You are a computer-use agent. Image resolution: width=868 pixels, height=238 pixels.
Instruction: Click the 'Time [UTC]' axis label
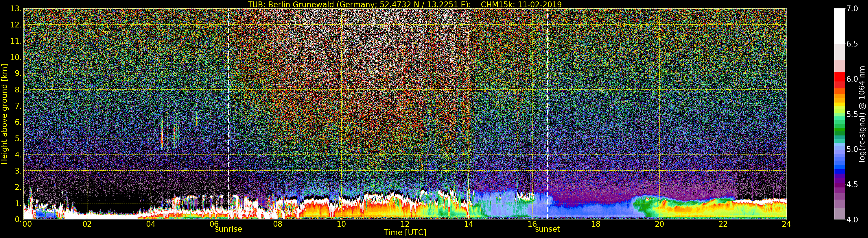405,233
